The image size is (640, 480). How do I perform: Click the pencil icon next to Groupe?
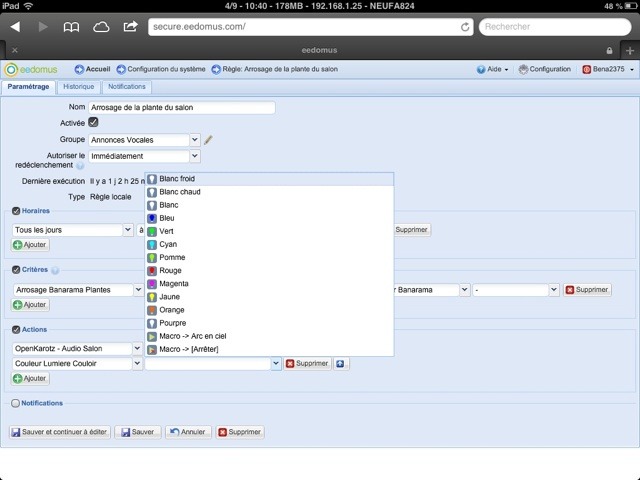pyautogui.click(x=209, y=140)
